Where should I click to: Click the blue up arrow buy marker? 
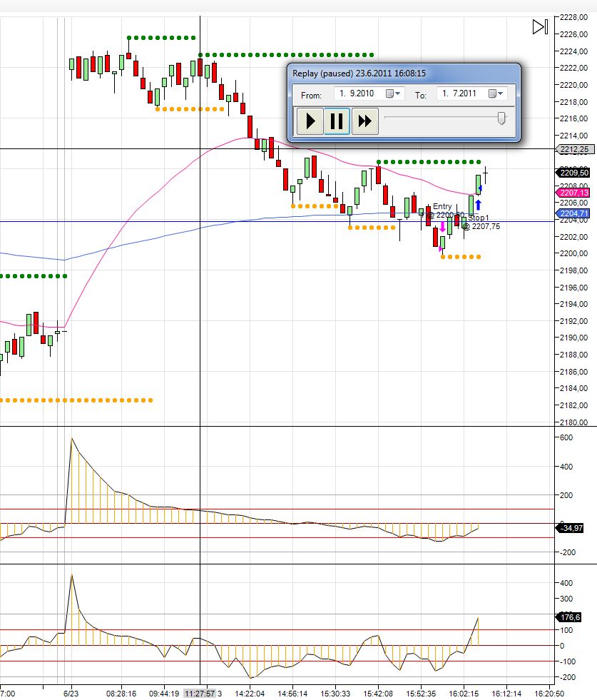coord(478,205)
